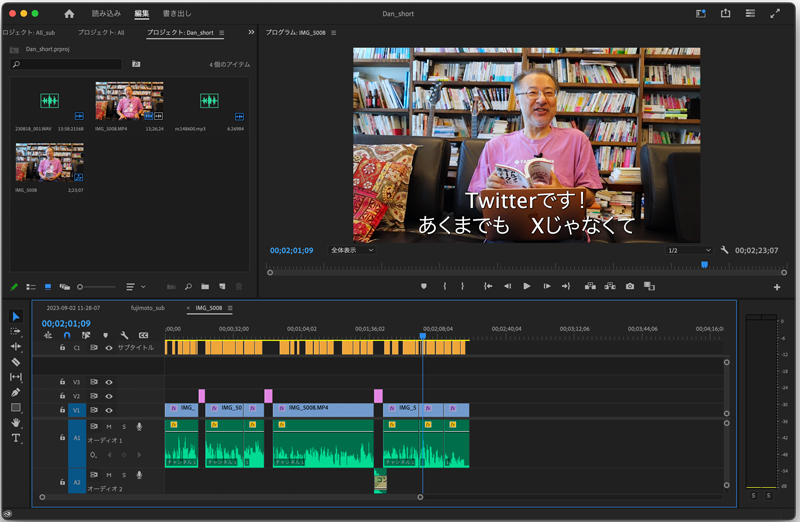
Task: Mute audio track A1
Action: (109, 426)
